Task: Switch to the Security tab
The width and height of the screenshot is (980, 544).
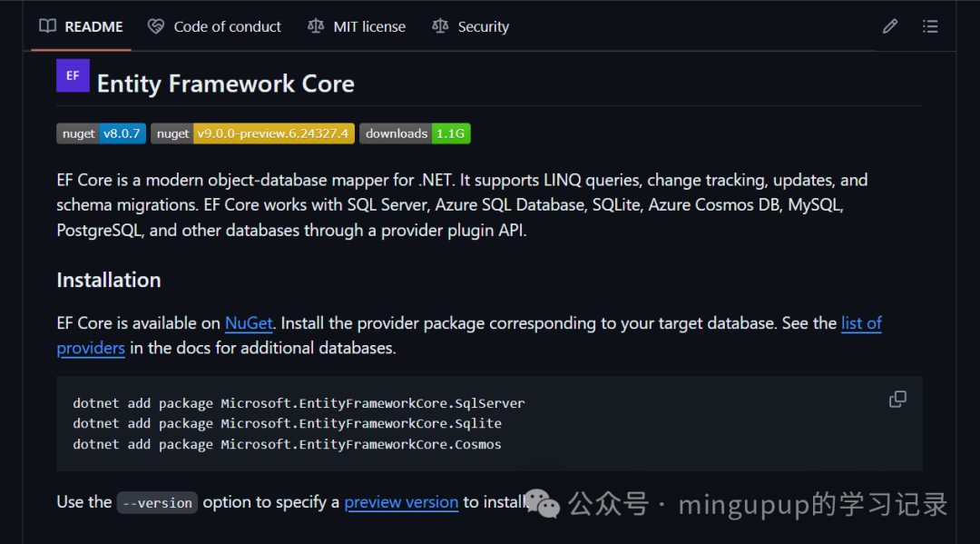Action: [482, 26]
